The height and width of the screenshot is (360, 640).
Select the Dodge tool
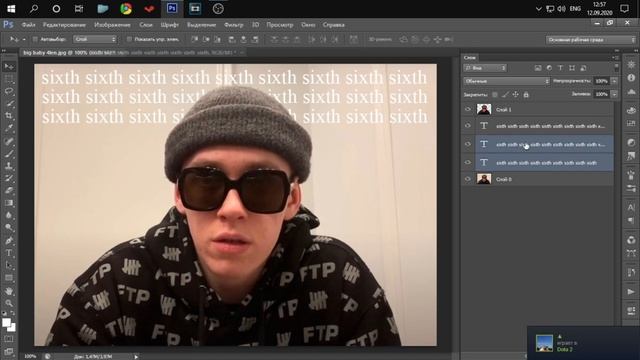coord(9,227)
